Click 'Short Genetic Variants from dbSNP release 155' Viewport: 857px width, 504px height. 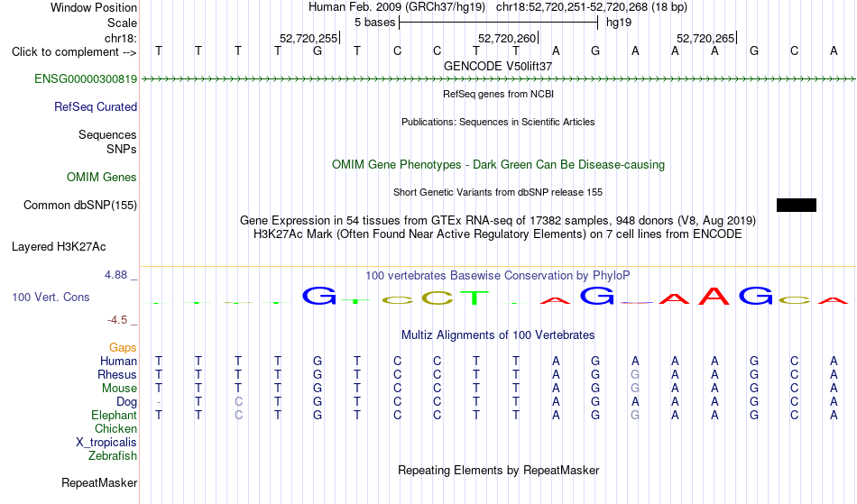[498, 192]
